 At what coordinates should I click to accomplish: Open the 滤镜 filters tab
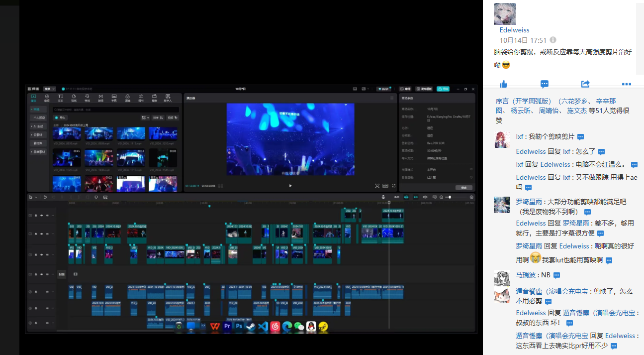[127, 98]
